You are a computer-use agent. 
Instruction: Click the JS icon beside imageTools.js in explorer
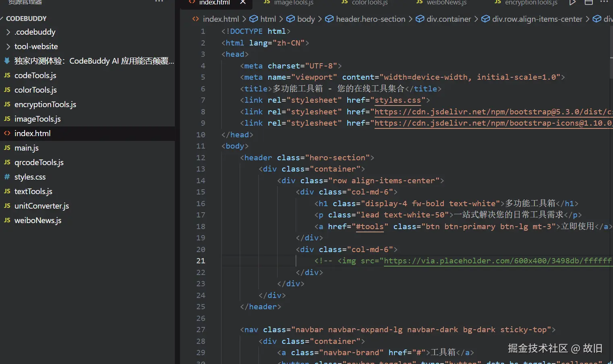(x=7, y=119)
